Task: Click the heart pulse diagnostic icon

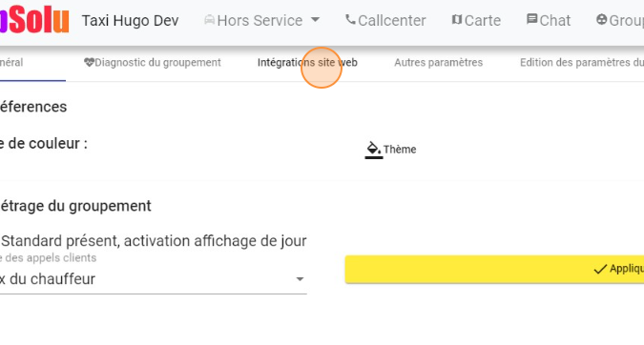Action: [x=89, y=62]
